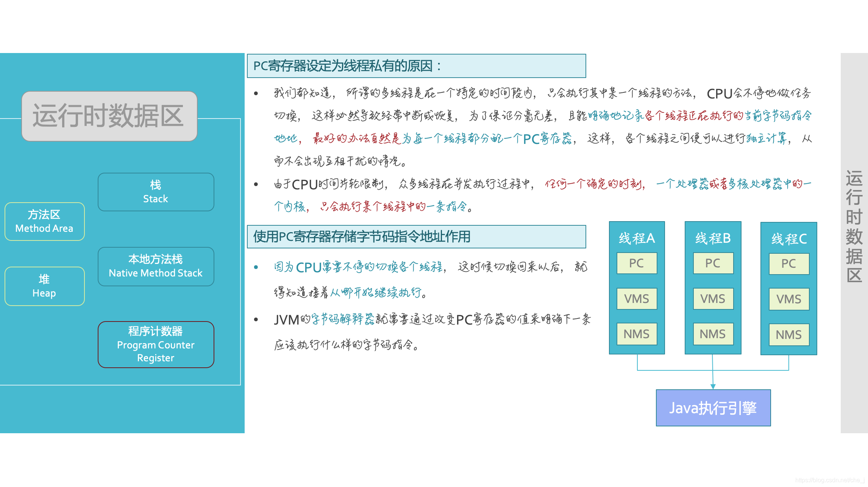Click the Java执行引擎 box
The height and width of the screenshot is (487, 868).
pyautogui.click(x=713, y=408)
